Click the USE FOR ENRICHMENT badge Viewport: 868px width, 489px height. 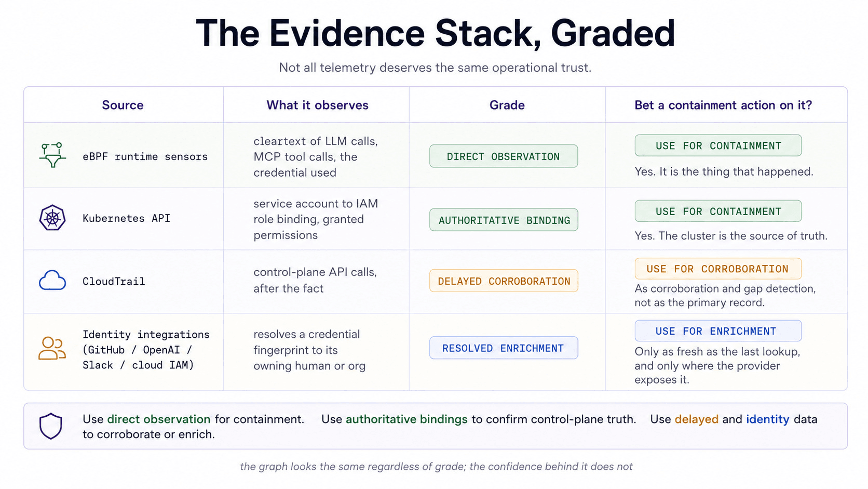coord(718,331)
